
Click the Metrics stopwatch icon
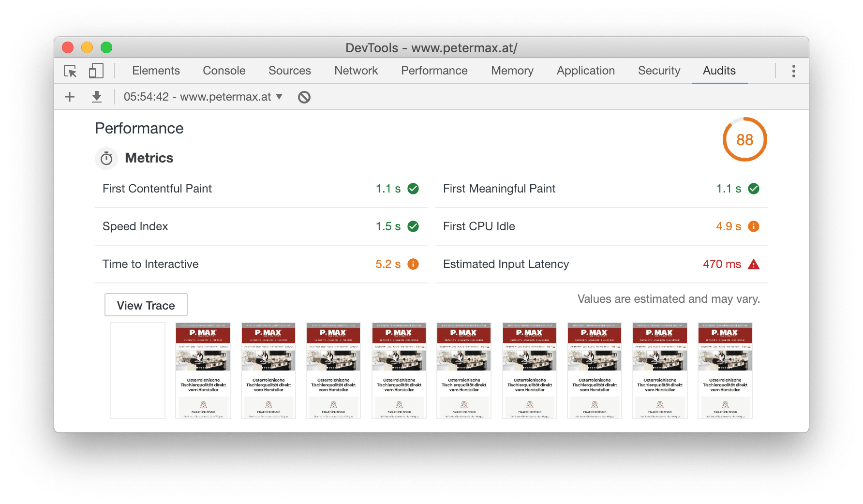pyautogui.click(x=106, y=159)
